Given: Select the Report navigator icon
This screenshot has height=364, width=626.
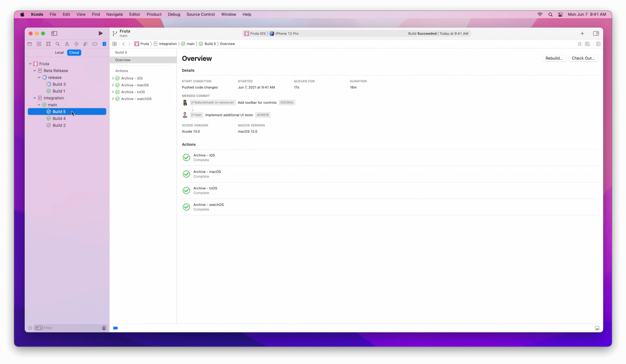Looking at the screenshot, I should [104, 44].
